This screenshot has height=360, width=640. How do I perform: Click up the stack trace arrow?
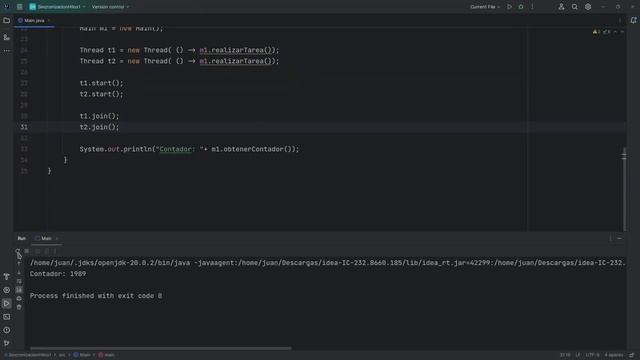point(19,264)
